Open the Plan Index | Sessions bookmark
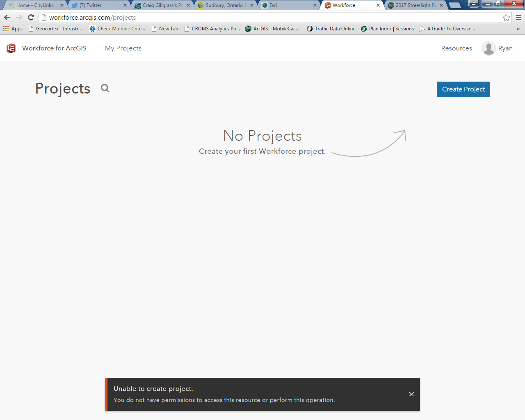 click(x=388, y=29)
